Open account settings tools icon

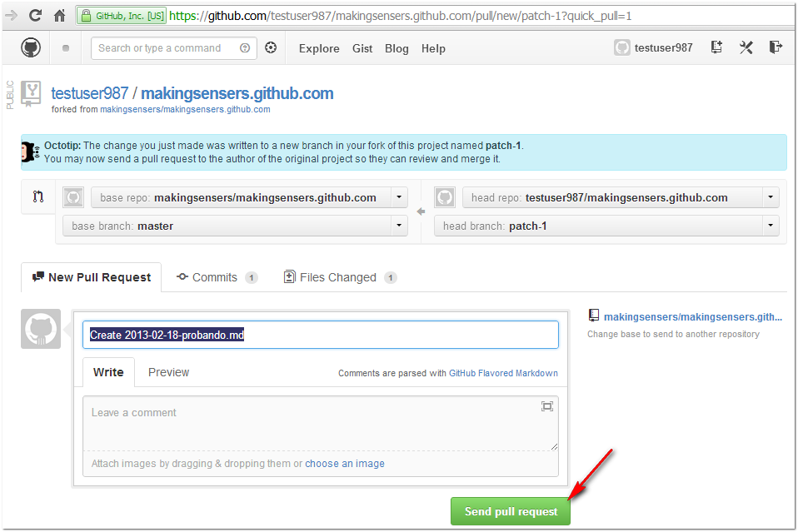tap(746, 47)
